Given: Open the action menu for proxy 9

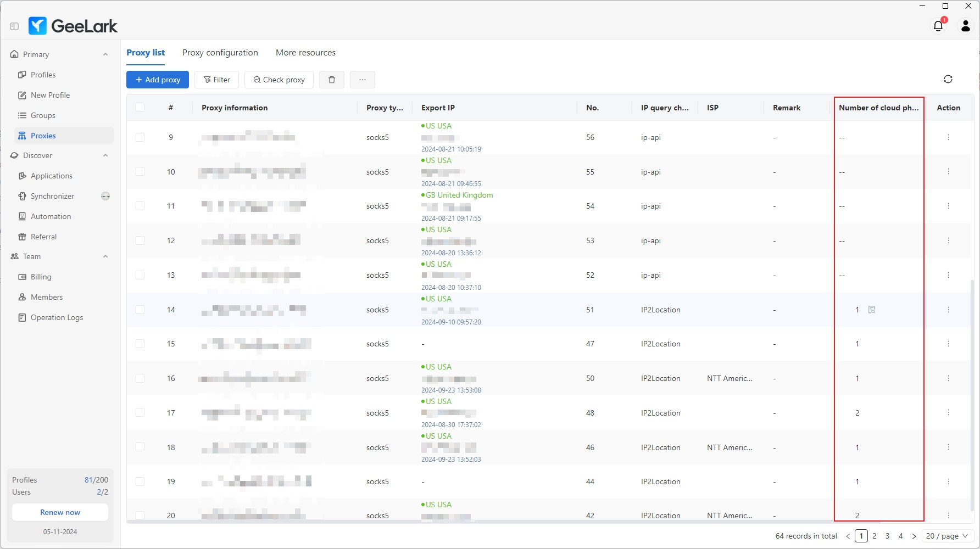Looking at the screenshot, I should (949, 137).
